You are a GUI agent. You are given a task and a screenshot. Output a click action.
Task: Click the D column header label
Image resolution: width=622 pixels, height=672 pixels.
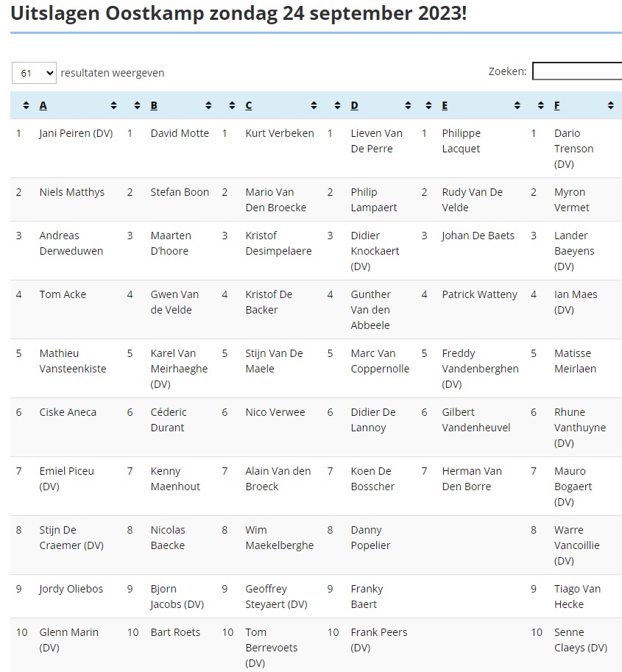(x=354, y=105)
